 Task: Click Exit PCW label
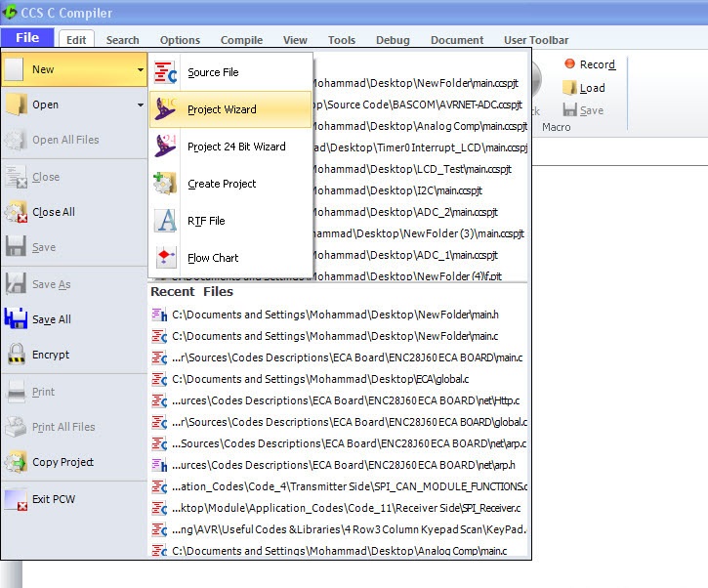point(54,499)
